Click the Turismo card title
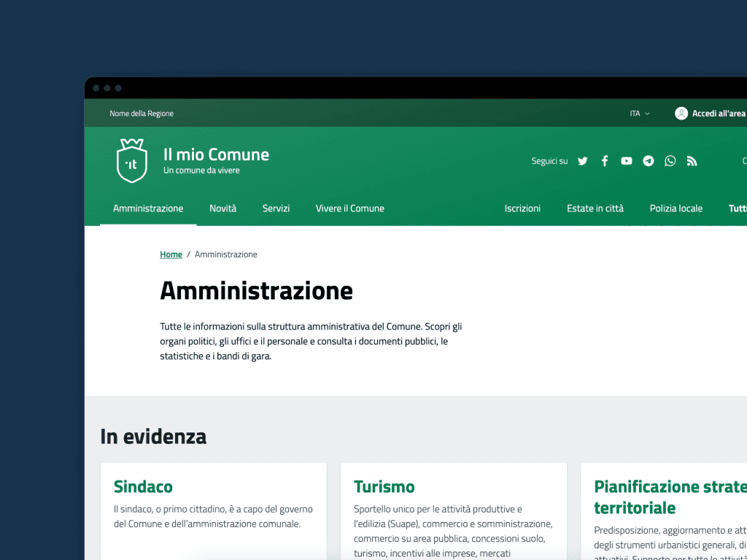747x560 pixels. [383, 486]
